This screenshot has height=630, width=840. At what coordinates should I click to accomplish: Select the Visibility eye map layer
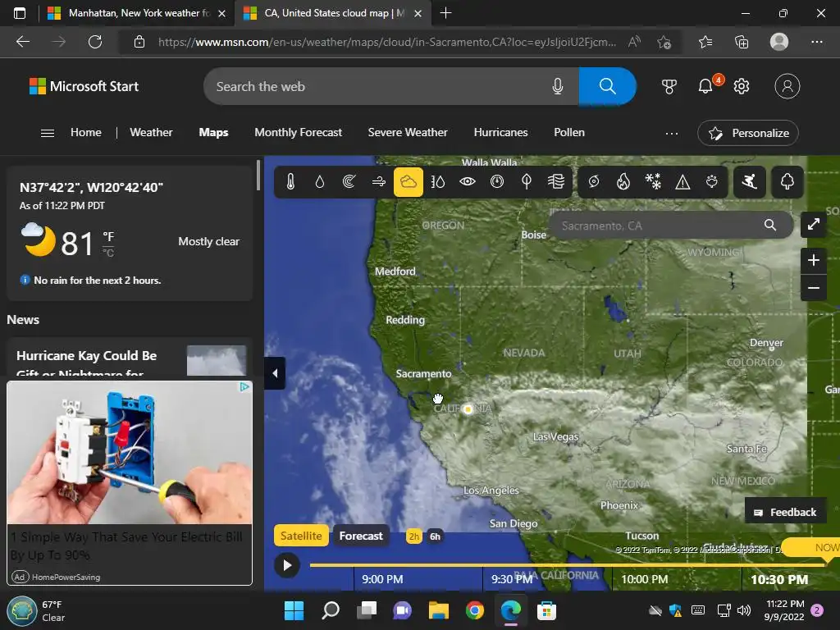(467, 182)
